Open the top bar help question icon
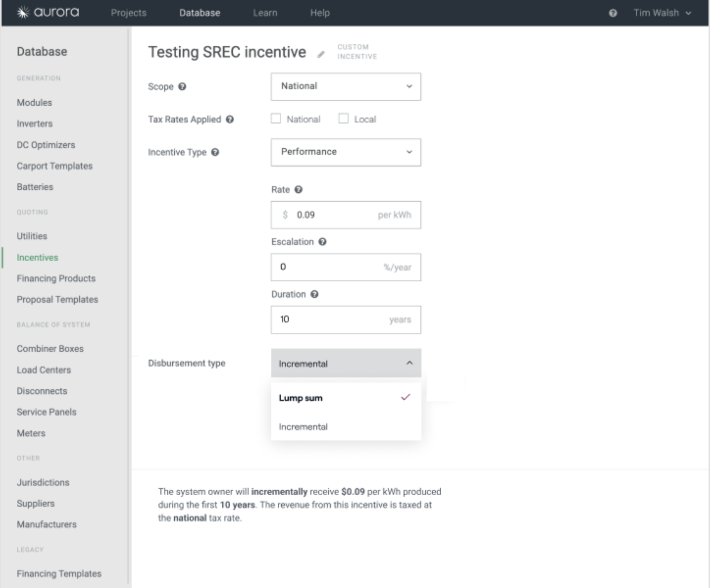This screenshot has width=710, height=588. (613, 13)
